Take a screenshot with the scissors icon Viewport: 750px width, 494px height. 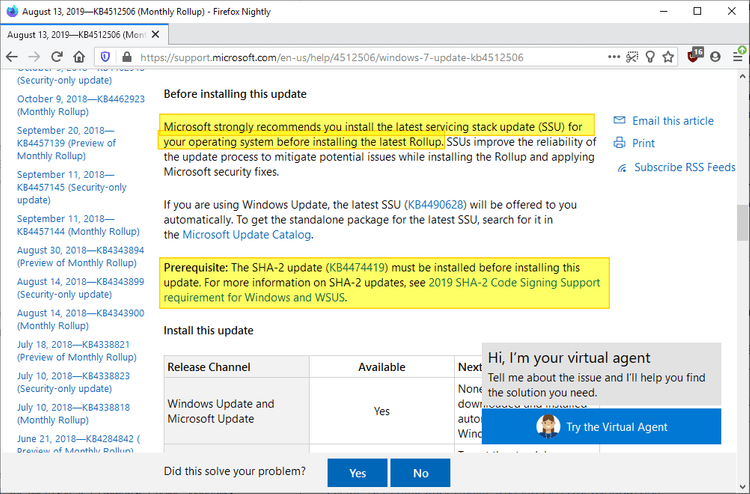[x=632, y=57]
